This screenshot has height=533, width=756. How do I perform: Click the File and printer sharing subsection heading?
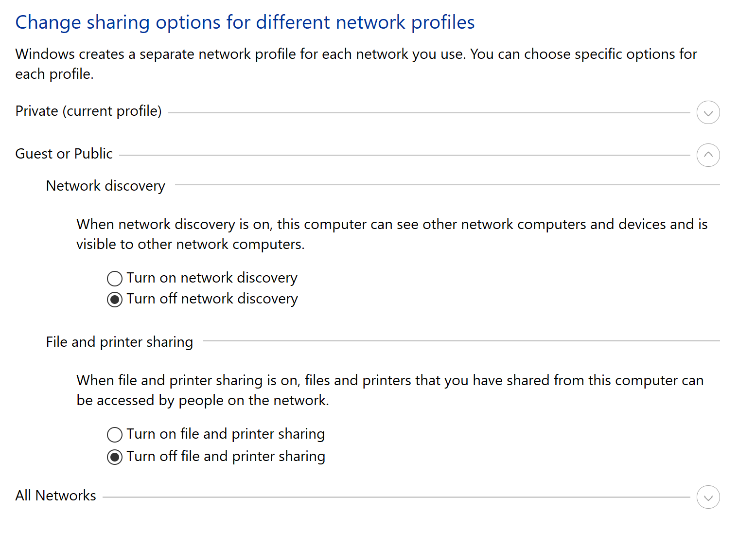pyautogui.click(x=120, y=342)
